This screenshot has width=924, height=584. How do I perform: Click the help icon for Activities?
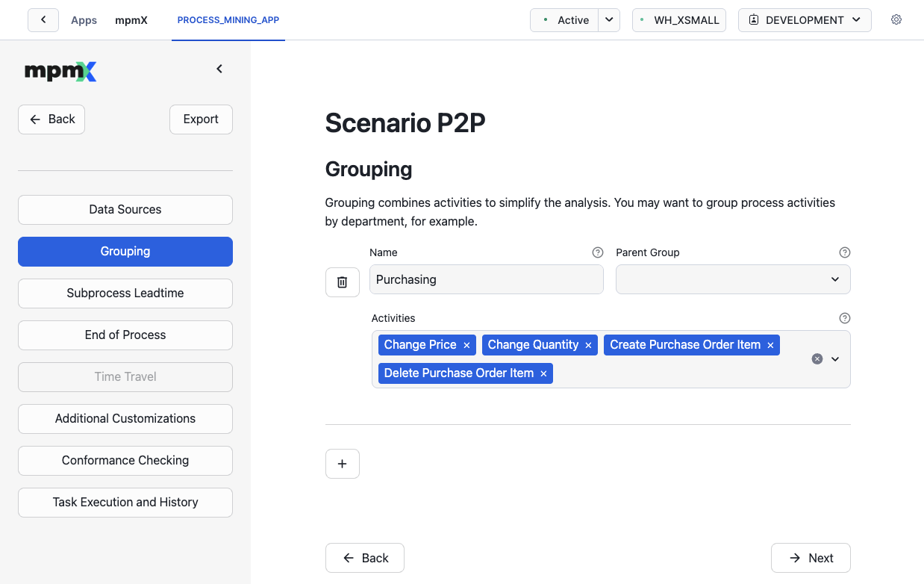(x=844, y=318)
